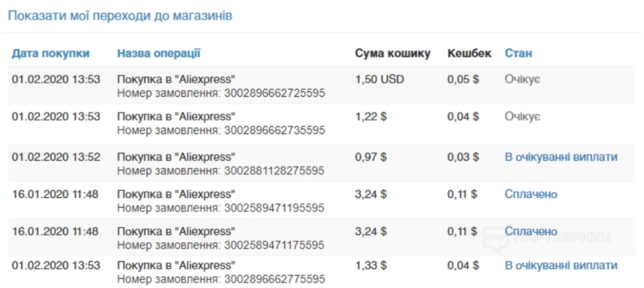Sort by "Дата покупки" column header
Screen dimensions: 644x288
click(50, 54)
